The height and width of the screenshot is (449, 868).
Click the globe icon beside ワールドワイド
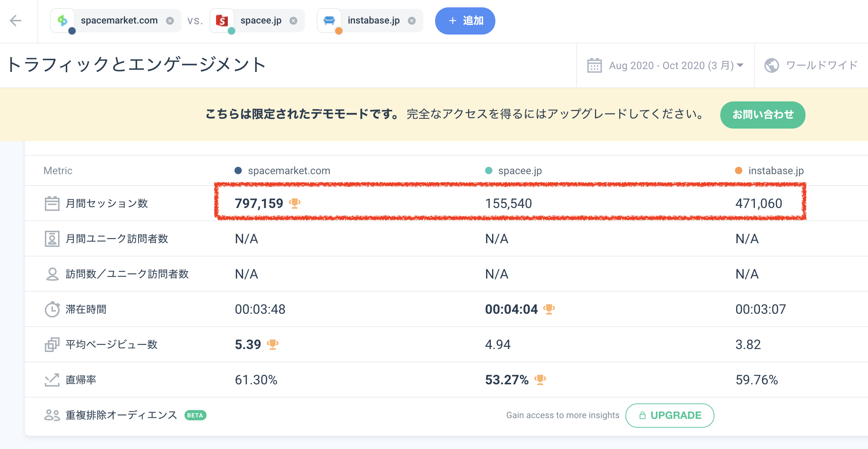click(771, 65)
